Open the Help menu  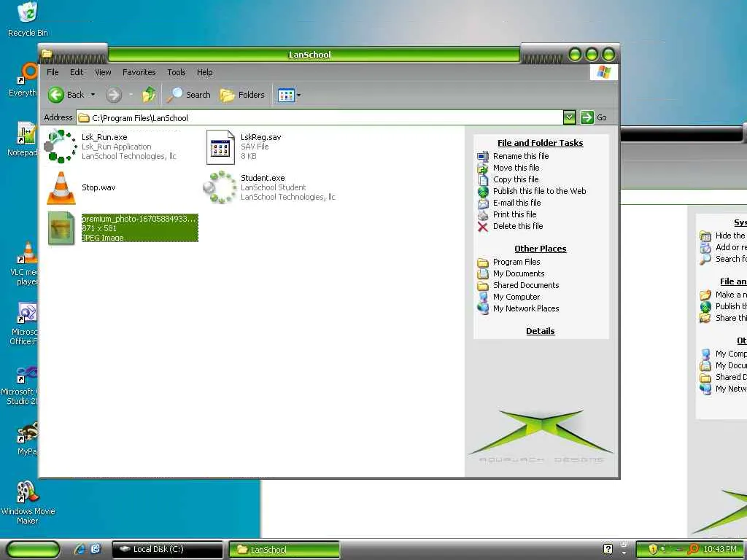205,72
